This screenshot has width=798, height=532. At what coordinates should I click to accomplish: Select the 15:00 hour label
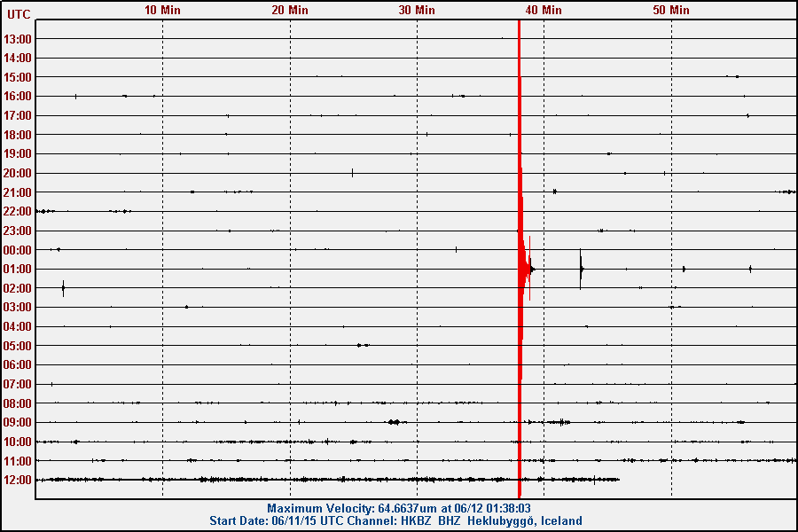coord(18,77)
